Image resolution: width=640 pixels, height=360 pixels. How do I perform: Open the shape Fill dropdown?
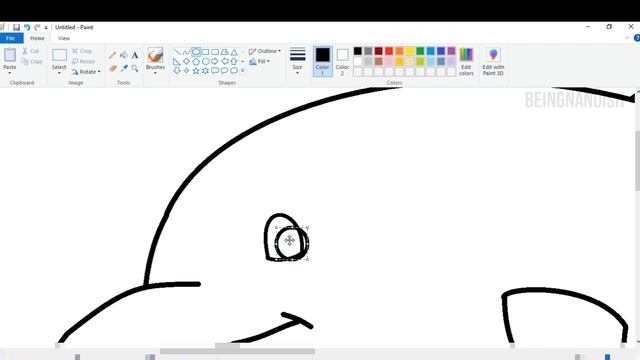tap(260, 61)
